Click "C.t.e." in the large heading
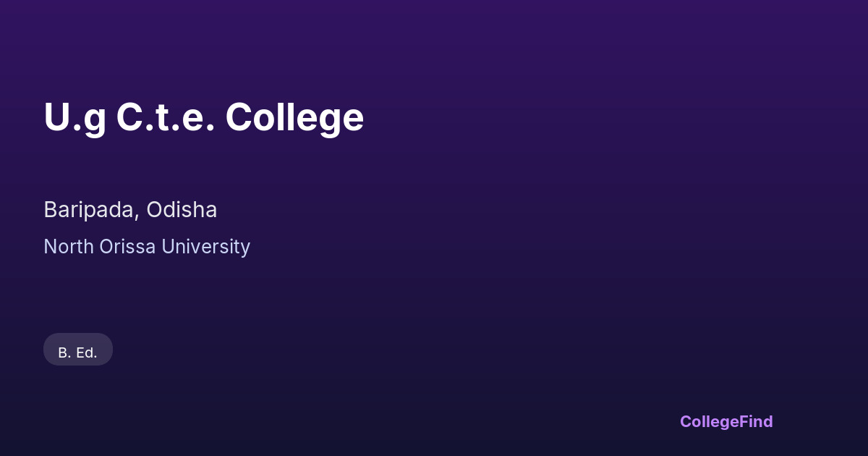Image resolution: width=868 pixels, height=456 pixels. 166,117
